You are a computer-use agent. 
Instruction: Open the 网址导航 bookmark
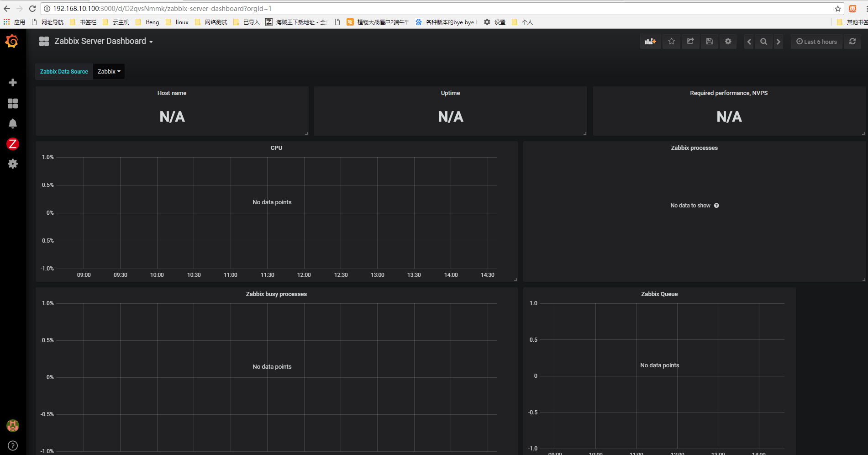(47, 22)
